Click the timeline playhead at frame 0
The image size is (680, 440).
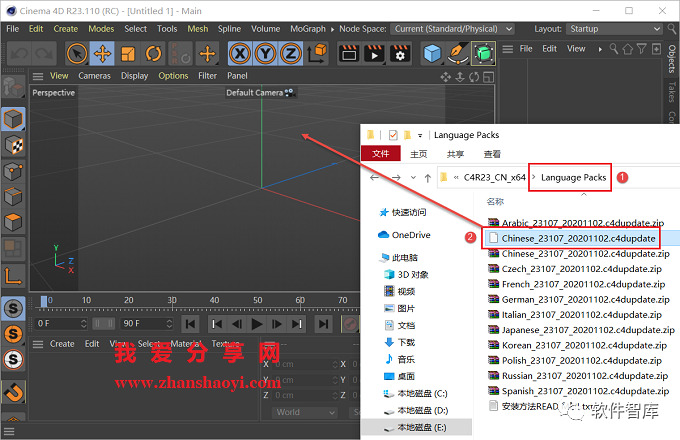44,301
